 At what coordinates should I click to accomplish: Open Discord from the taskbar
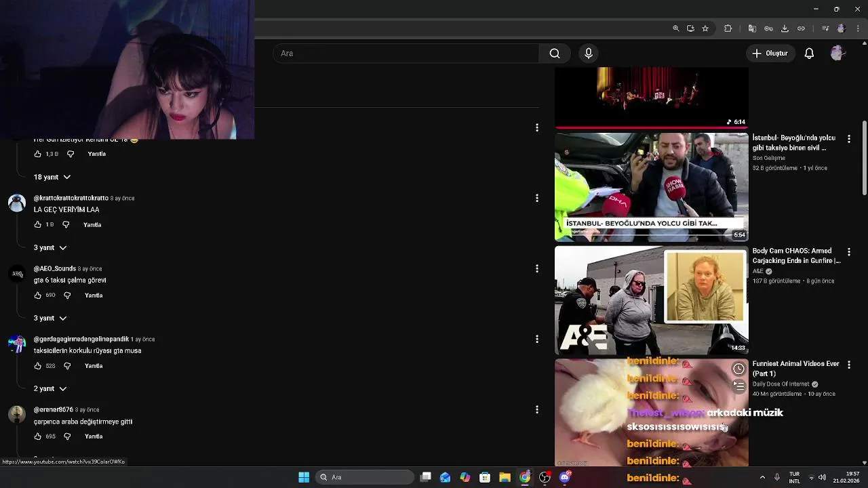[x=565, y=477]
